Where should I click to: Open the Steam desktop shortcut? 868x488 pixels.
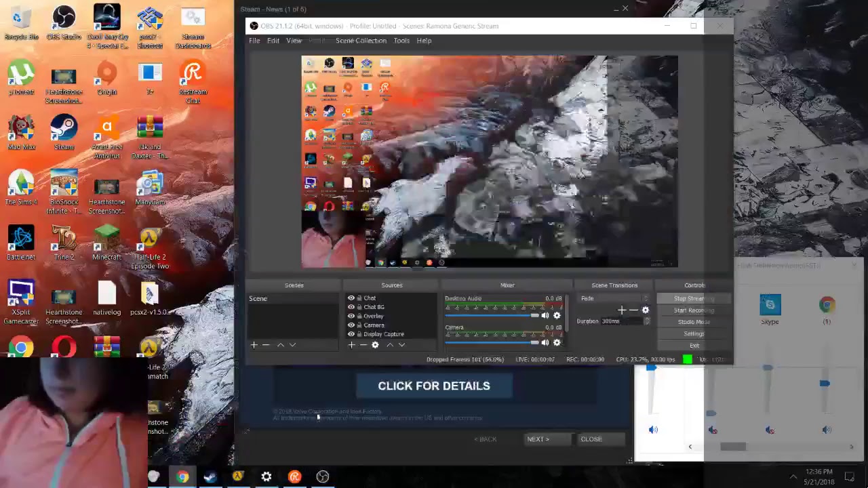click(64, 133)
